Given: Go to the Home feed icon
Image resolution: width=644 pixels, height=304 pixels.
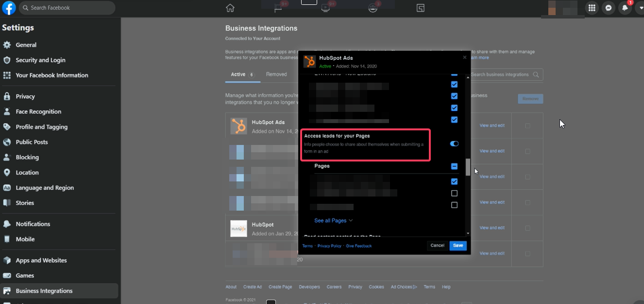Looking at the screenshot, I should [x=230, y=8].
